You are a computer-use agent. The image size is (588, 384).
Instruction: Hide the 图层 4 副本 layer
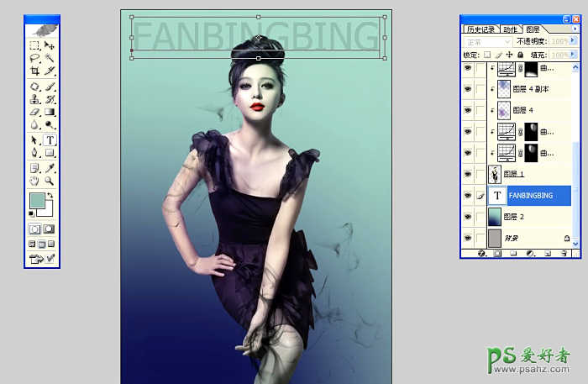pos(467,88)
